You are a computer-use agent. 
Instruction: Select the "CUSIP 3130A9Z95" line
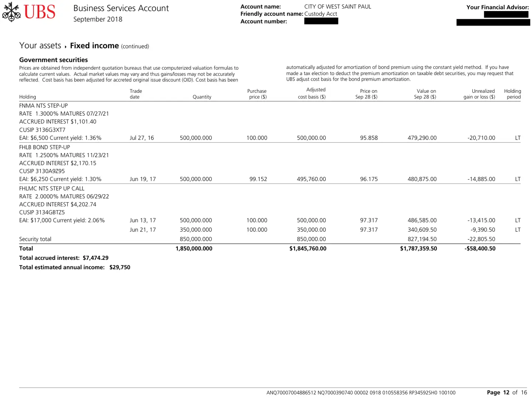42,171
